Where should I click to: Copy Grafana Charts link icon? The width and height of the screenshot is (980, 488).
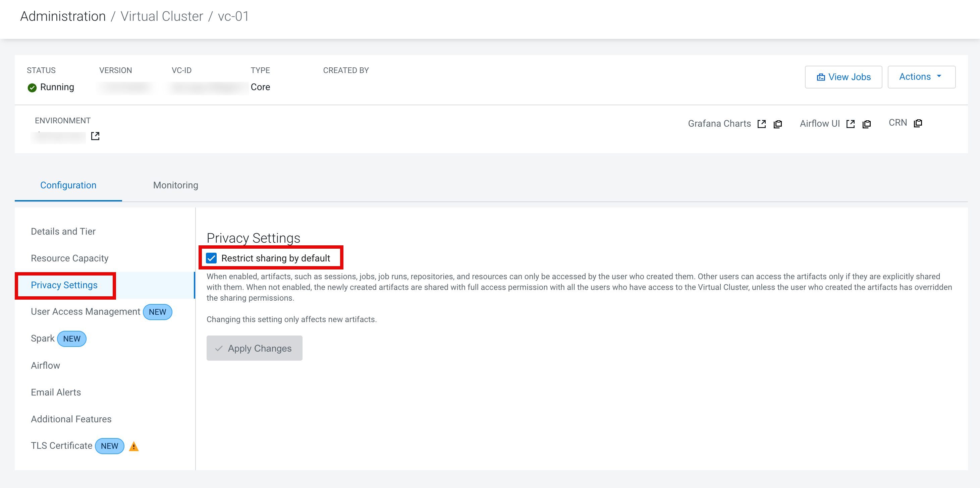coord(778,124)
